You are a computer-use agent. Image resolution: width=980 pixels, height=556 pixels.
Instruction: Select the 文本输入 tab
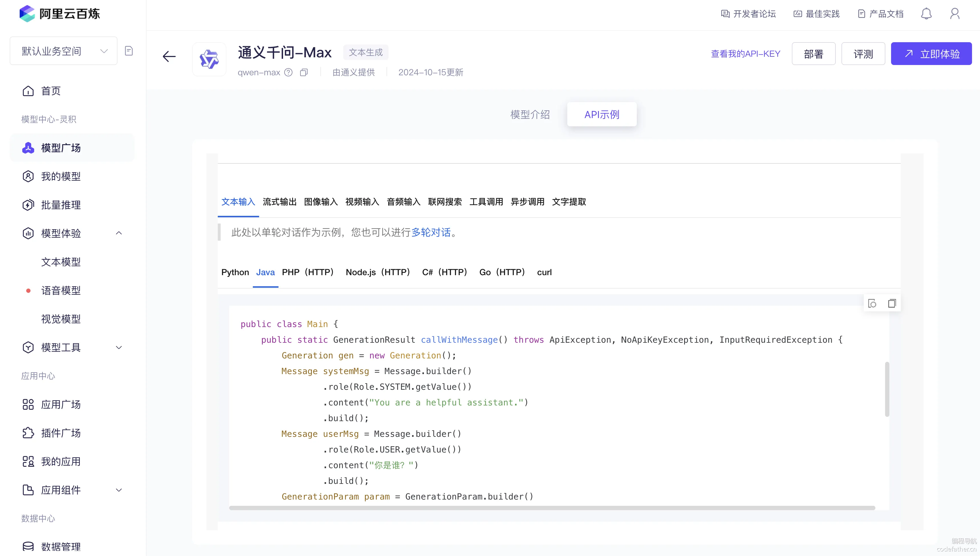click(x=238, y=202)
